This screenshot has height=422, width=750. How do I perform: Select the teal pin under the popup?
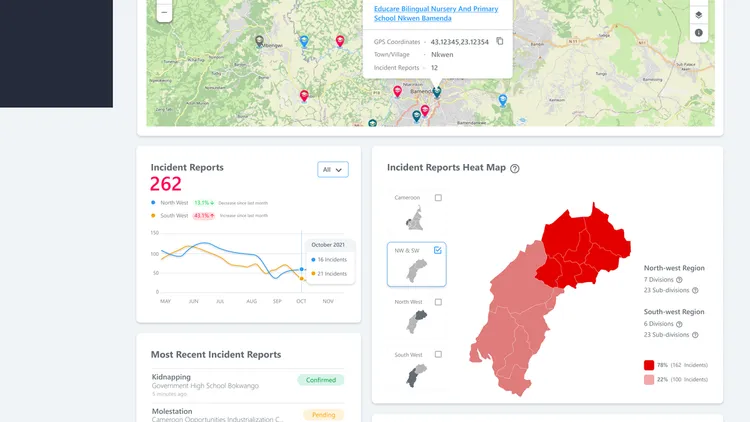pyautogui.click(x=437, y=92)
